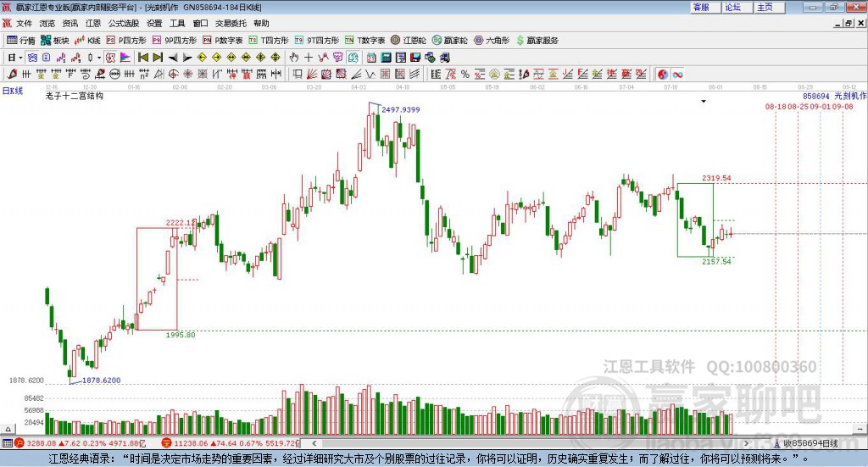Viewport: 868px width, 467px height.
Task: Click first yellow diamond arrow icon
Action: 202,58
